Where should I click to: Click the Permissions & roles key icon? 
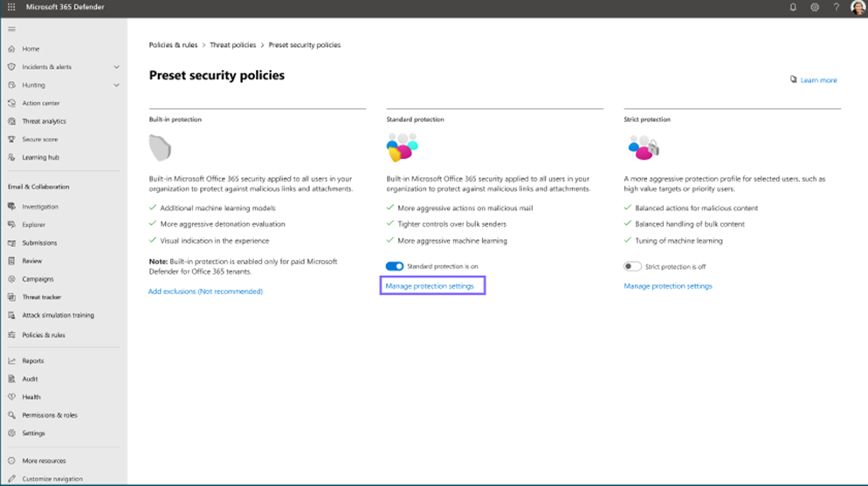coord(11,414)
